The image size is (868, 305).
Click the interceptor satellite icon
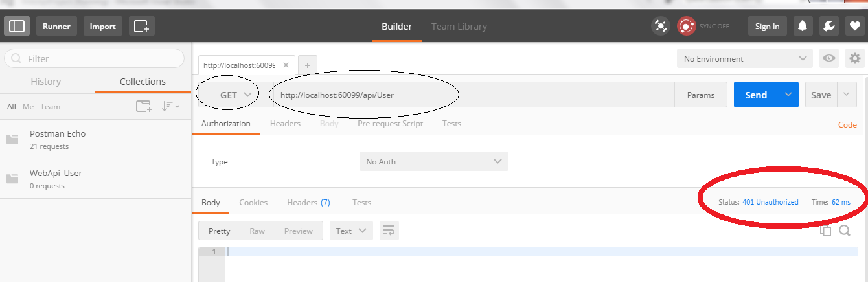(660, 26)
